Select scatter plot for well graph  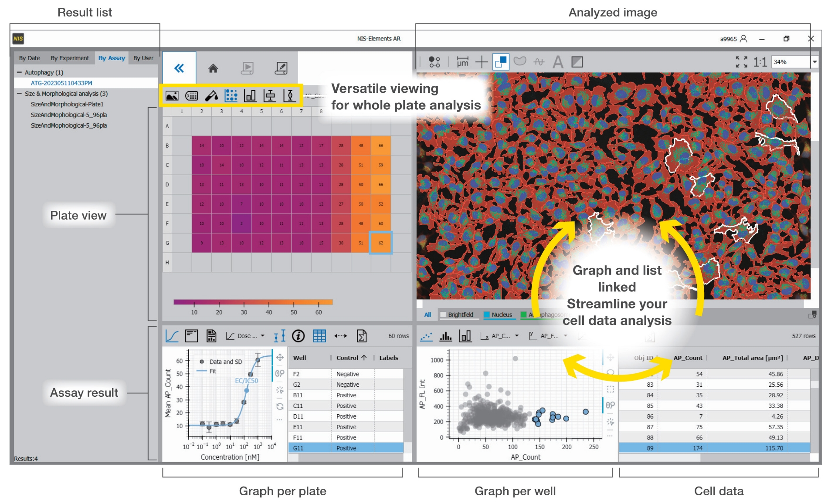coord(426,336)
